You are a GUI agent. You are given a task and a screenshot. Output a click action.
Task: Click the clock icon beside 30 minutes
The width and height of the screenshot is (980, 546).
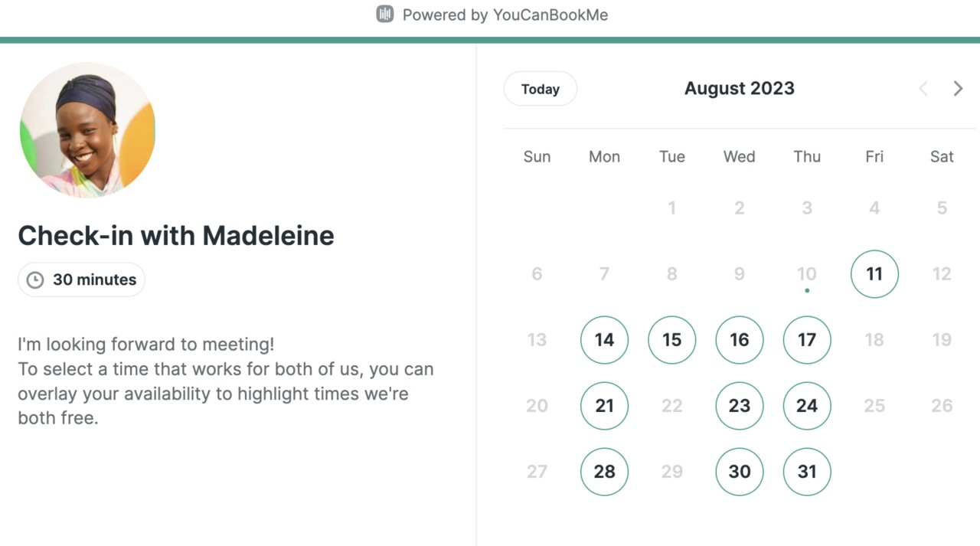tap(34, 280)
